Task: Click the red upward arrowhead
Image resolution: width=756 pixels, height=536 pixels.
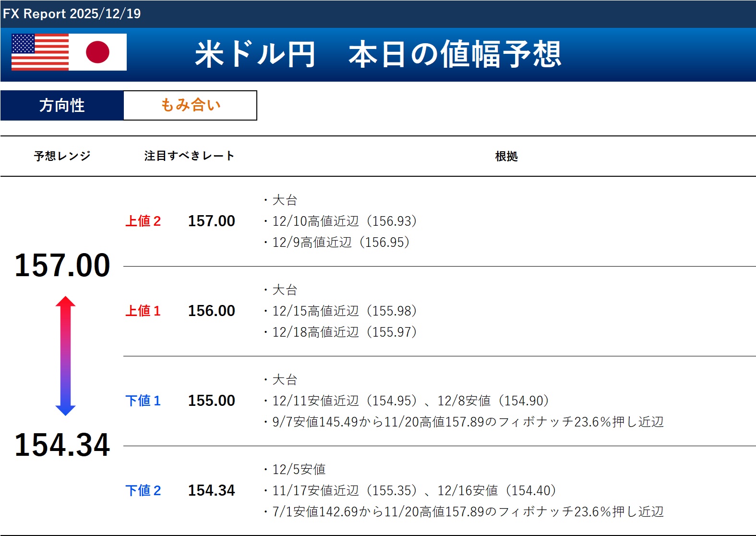Action: click(x=65, y=302)
